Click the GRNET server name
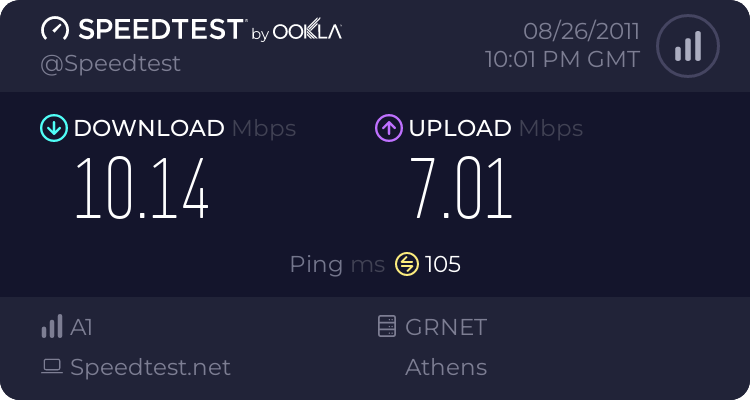Screen dimensions: 750x400 446,326
